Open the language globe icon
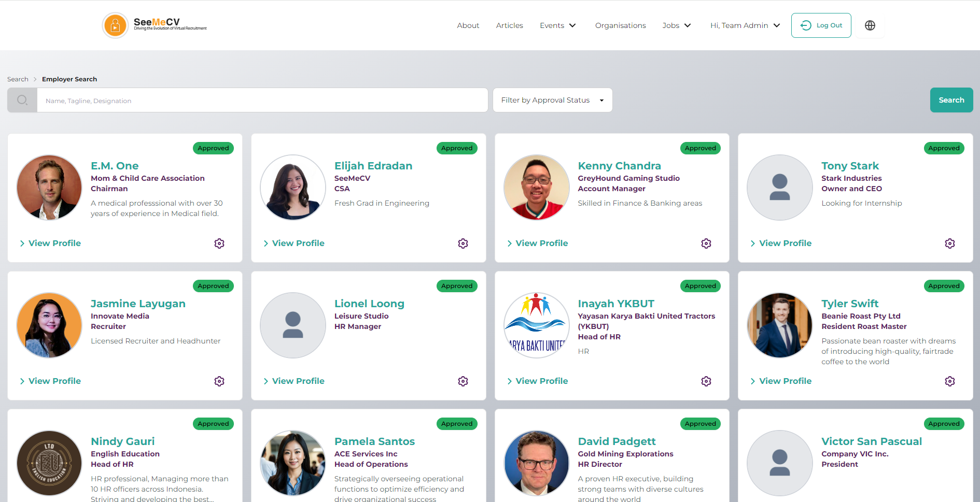This screenshot has height=502, width=980. click(870, 25)
